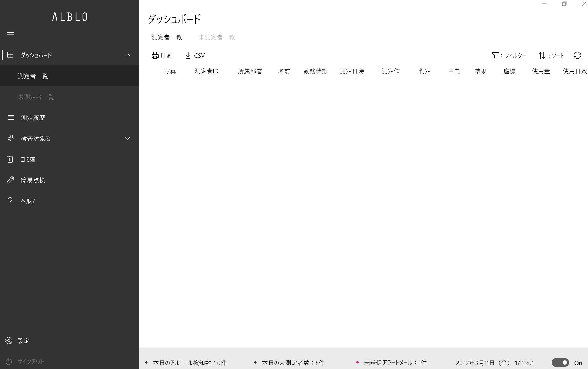588x369 pixels.
Task: Switch to the 未測定者一覧 tab
Action: pyautogui.click(x=216, y=37)
